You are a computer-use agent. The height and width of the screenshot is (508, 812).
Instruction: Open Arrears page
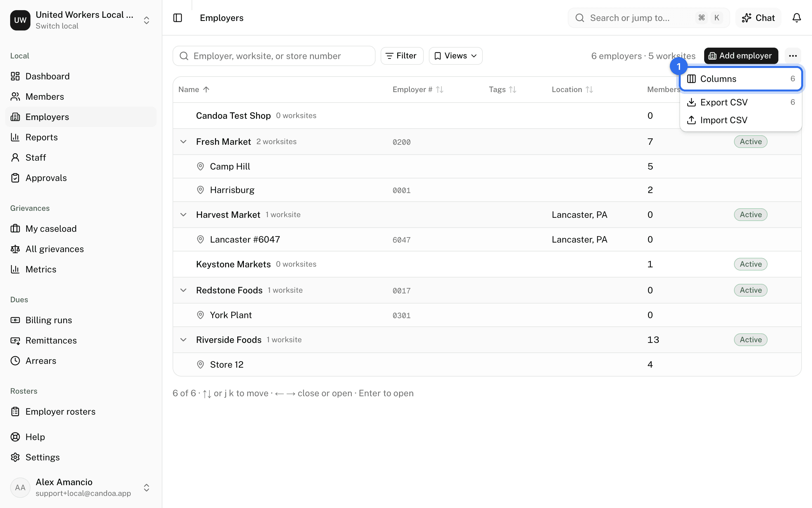point(81,360)
